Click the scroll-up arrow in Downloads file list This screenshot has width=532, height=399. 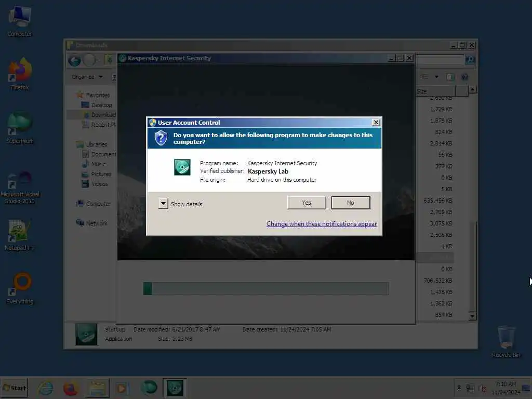pos(472,89)
